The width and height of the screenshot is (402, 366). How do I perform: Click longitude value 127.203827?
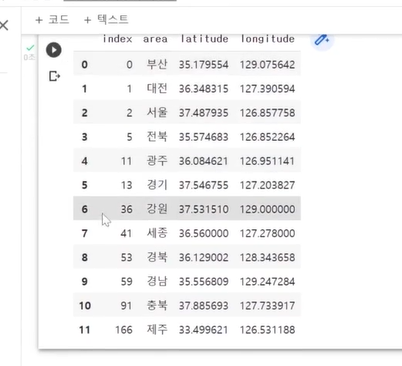(x=267, y=185)
